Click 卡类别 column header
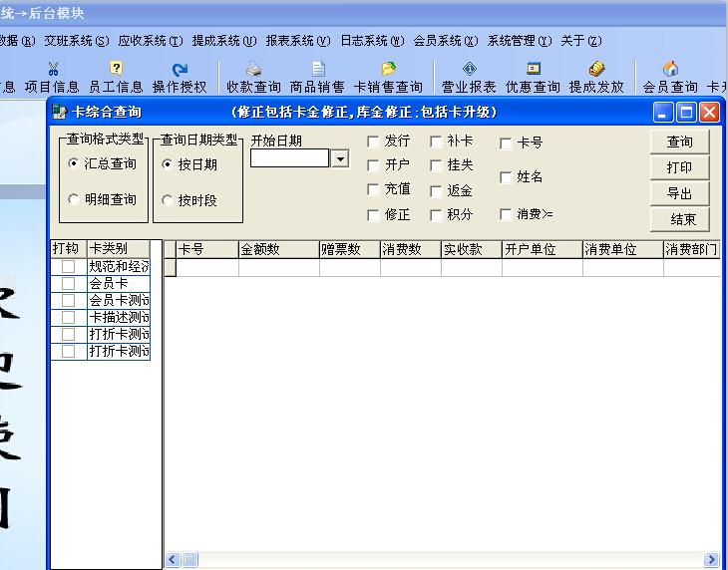This screenshot has width=728, height=570. [119, 248]
